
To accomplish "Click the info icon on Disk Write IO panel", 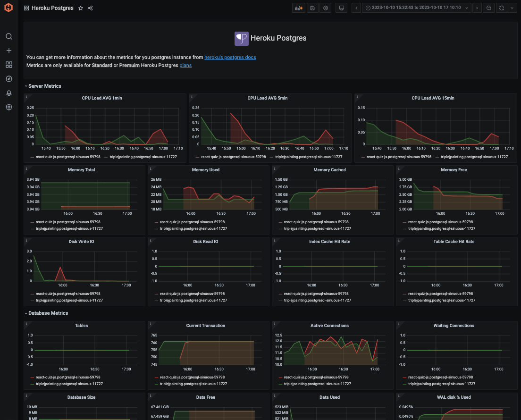I will tap(26, 240).
